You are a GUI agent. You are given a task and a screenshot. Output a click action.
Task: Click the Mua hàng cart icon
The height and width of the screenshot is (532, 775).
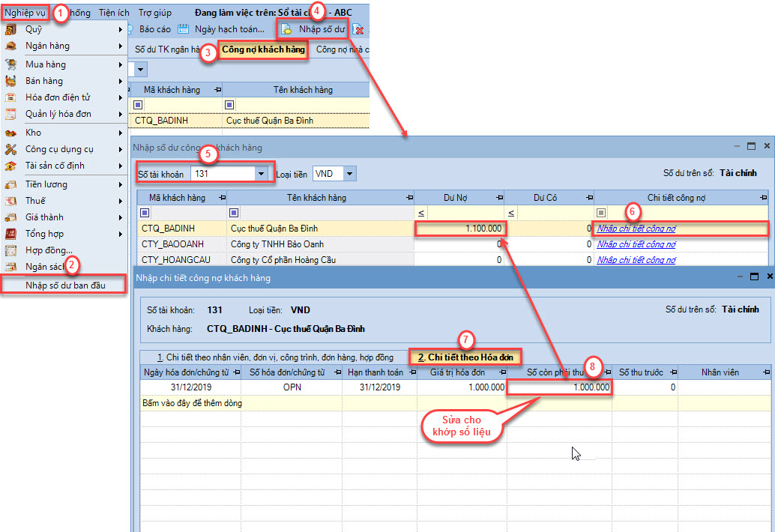click(x=10, y=64)
